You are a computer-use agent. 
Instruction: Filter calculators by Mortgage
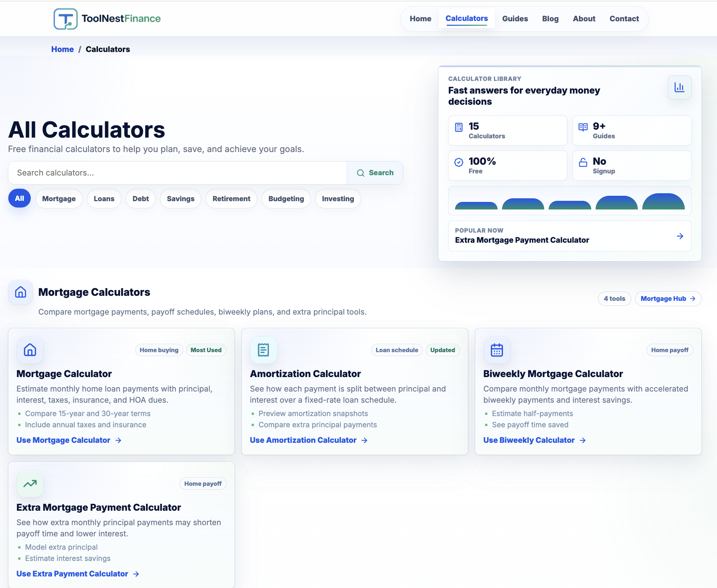pos(59,199)
